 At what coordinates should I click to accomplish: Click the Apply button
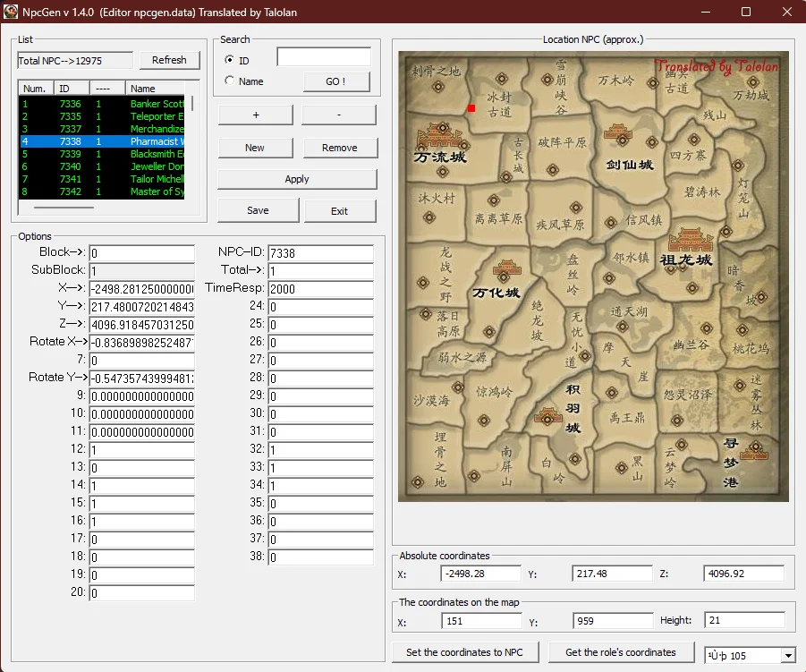(297, 179)
